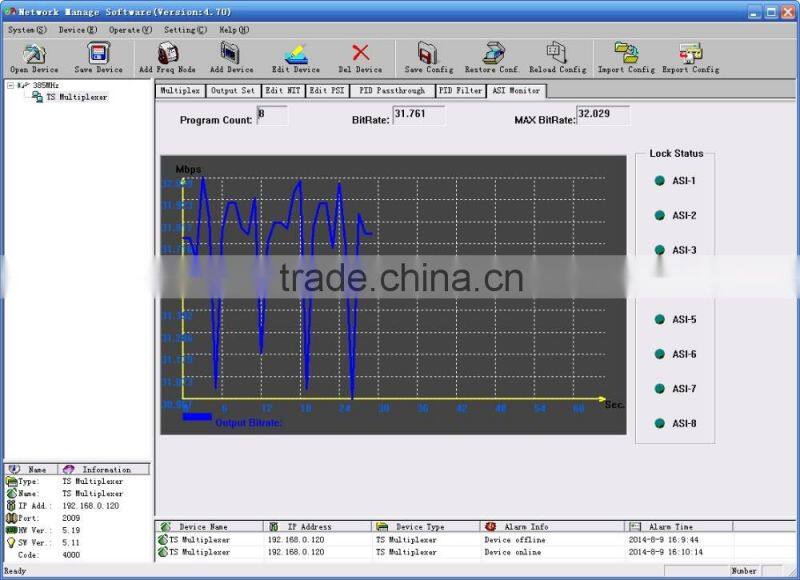This screenshot has height=580, width=800.
Task: Switch to the PID Filter tab
Action: pyautogui.click(x=459, y=91)
